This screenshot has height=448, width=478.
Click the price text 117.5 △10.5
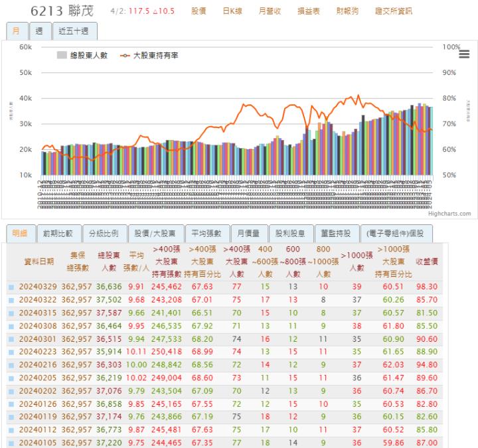tap(151, 11)
